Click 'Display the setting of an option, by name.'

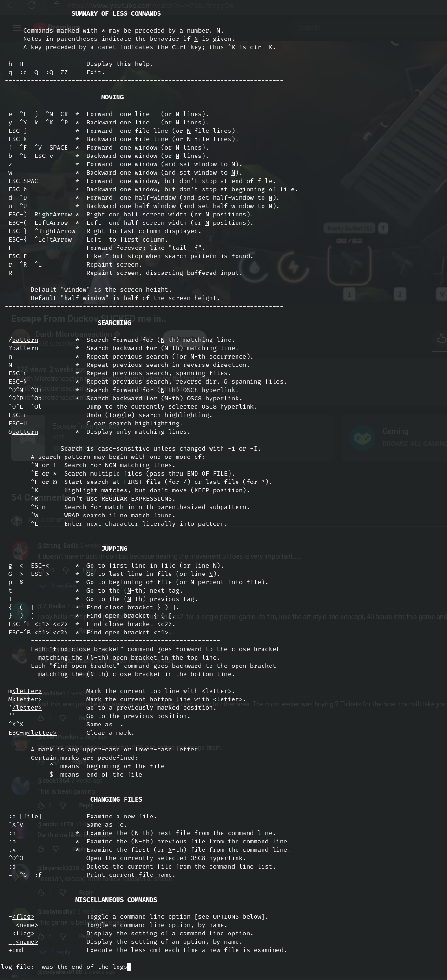tap(164, 941)
